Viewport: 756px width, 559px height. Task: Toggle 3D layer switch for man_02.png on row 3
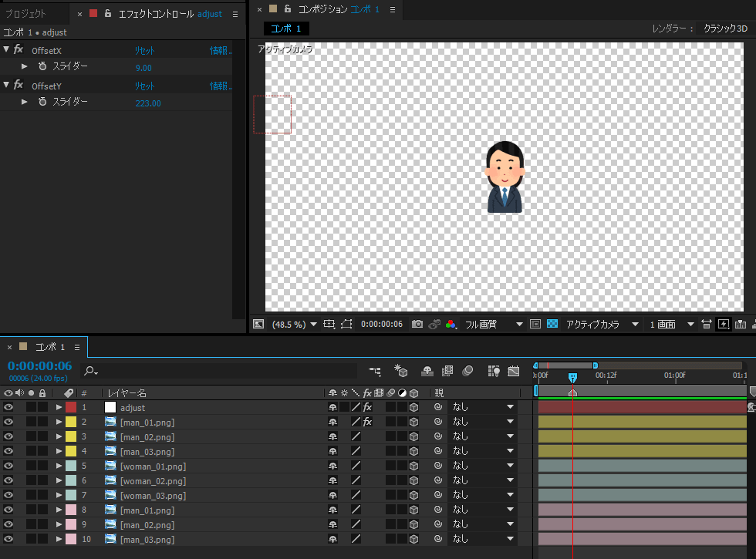(413, 436)
